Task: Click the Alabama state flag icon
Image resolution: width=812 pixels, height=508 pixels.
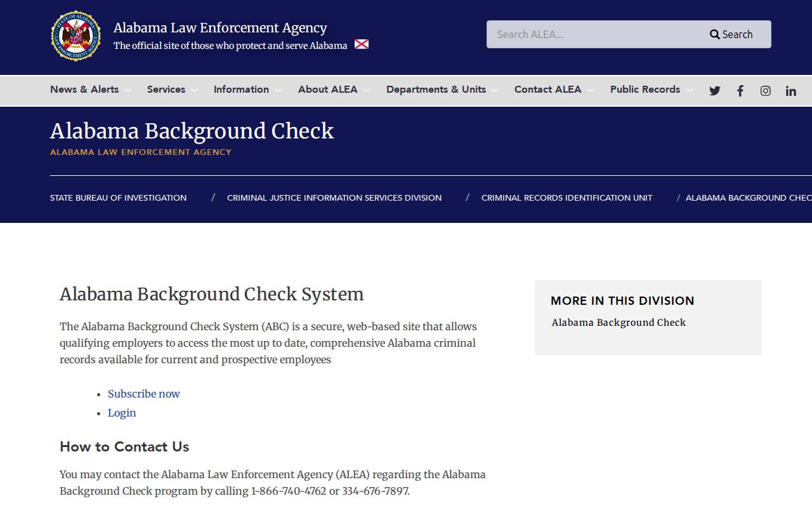Action: coord(362,44)
